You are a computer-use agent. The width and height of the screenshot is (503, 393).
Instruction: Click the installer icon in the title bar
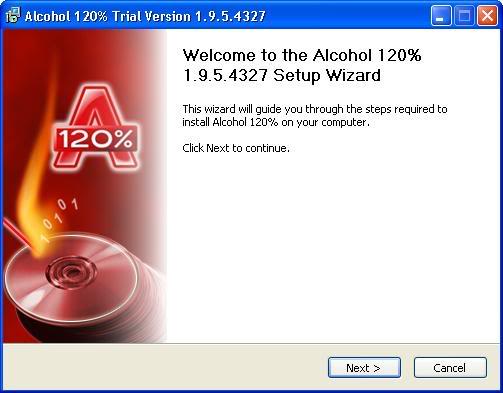point(13,15)
